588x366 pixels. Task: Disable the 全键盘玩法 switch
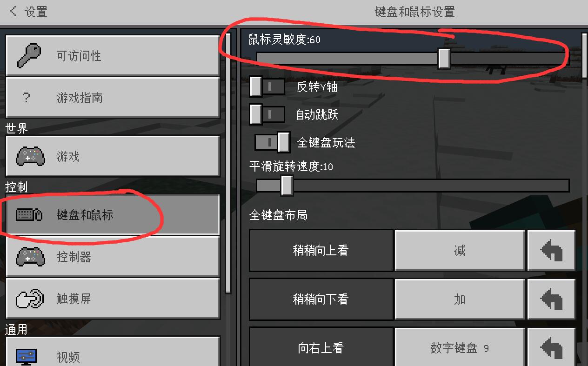[x=272, y=142]
